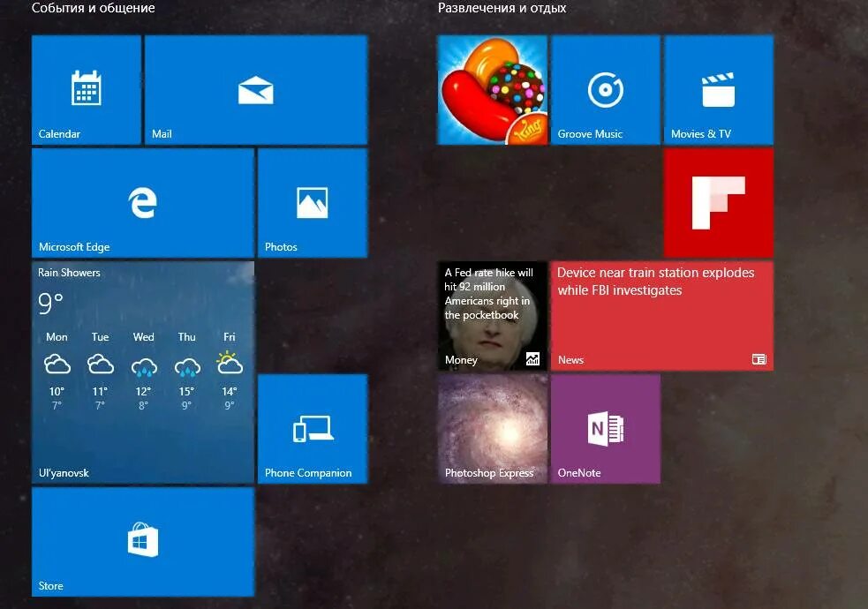Click the current 9° temperature
The height and width of the screenshot is (609, 868).
coord(50,303)
